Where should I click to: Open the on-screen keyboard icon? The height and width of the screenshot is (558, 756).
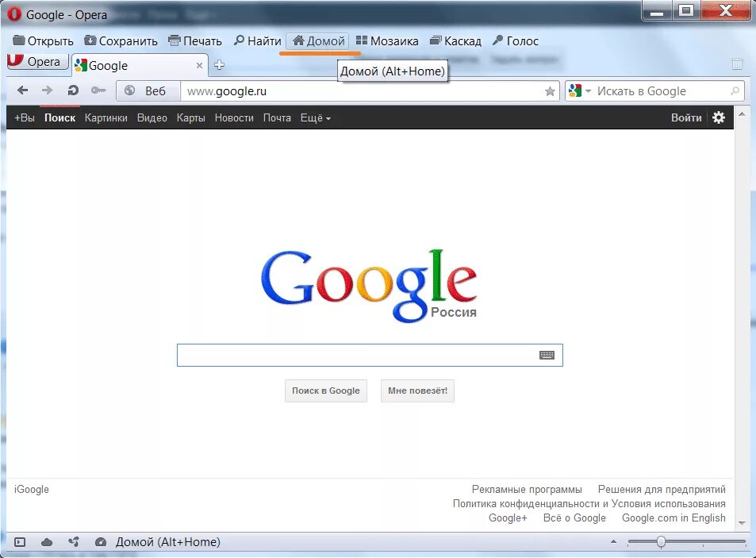(x=547, y=355)
